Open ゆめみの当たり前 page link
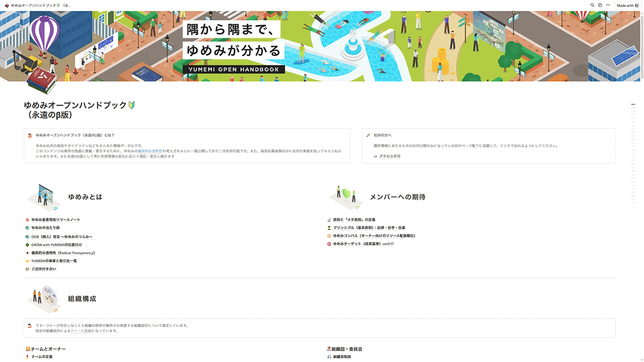 (x=45, y=228)
